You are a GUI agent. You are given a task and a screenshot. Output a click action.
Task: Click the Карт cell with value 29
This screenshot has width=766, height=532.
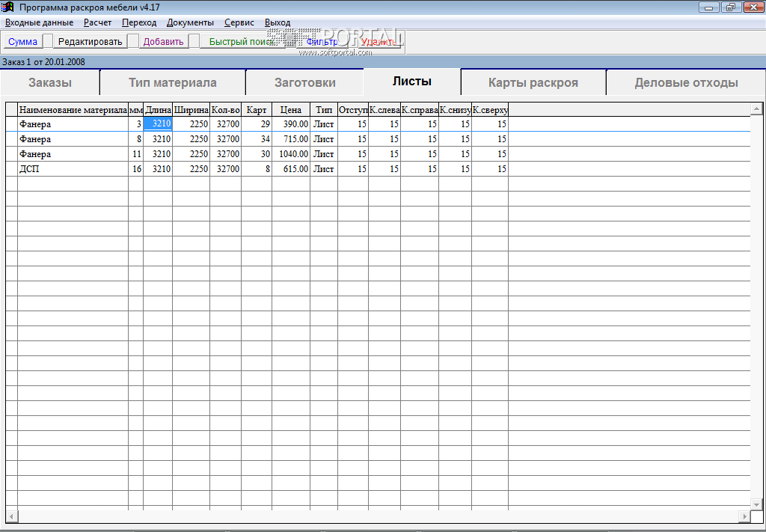[257, 124]
